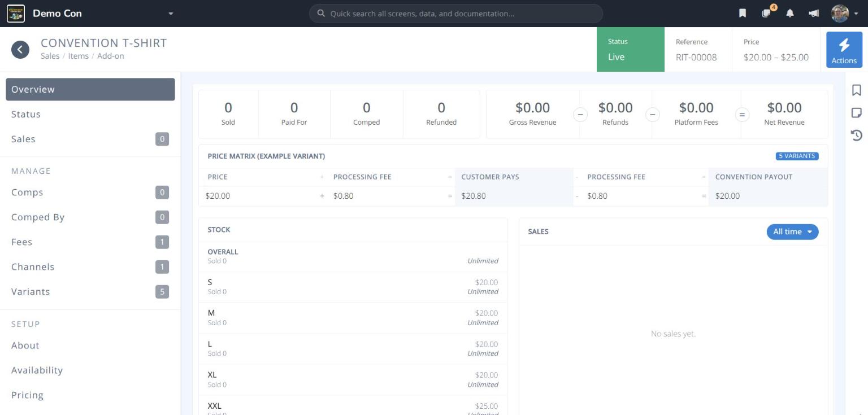The height and width of the screenshot is (415, 868).
Task: Click the L size stock row
Action: (x=353, y=349)
